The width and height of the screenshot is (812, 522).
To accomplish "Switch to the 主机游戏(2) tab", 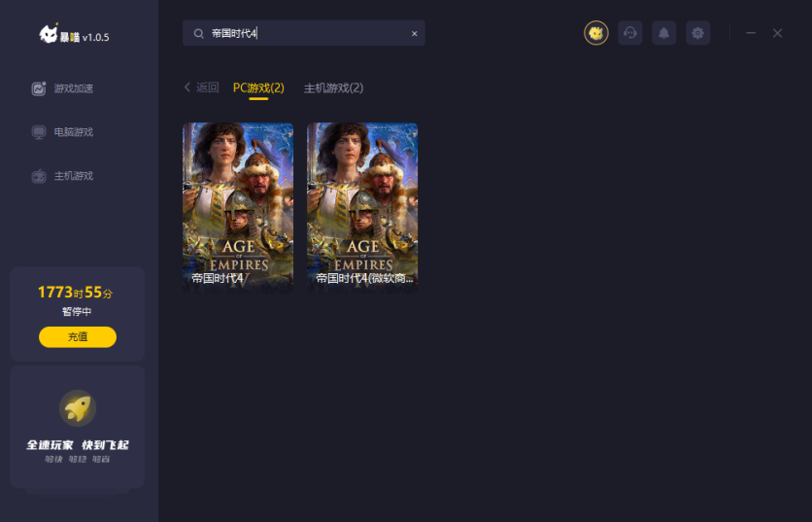I will pyautogui.click(x=333, y=88).
